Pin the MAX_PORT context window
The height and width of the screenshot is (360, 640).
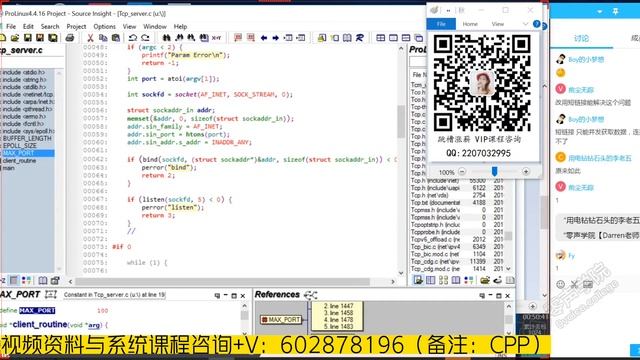click(x=217, y=296)
